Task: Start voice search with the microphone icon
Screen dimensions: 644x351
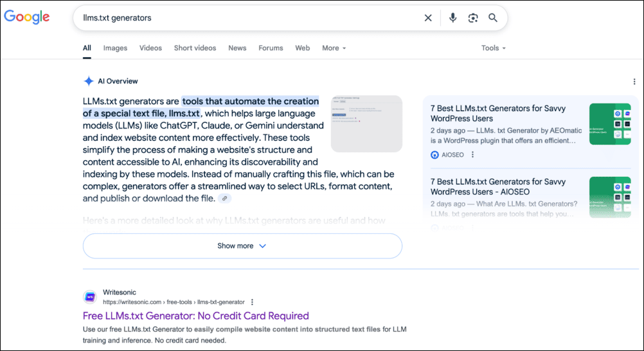Action: pos(452,17)
